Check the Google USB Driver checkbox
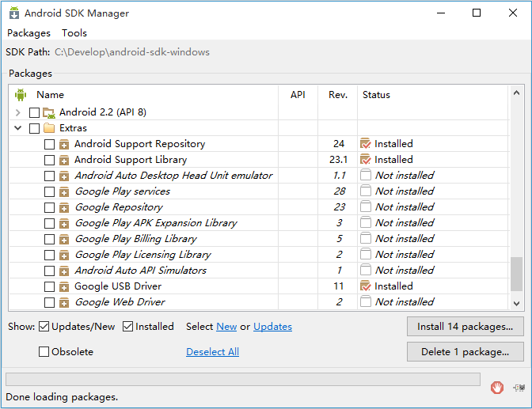This screenshot has width=532, height=409. 50,286
